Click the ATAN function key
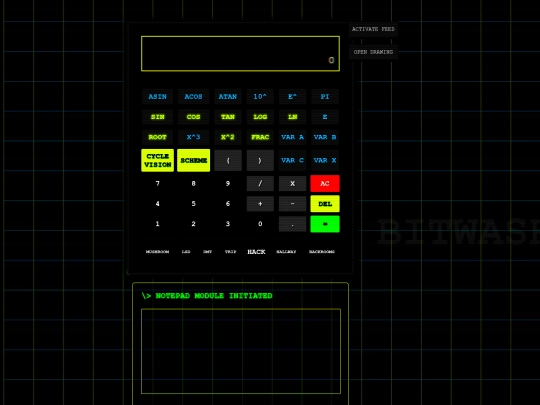 click(x=228, y=97)
